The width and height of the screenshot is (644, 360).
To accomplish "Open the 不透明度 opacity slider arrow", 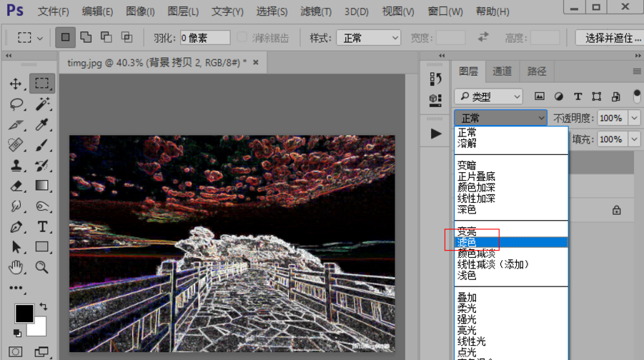I will [x=635, y=119].
